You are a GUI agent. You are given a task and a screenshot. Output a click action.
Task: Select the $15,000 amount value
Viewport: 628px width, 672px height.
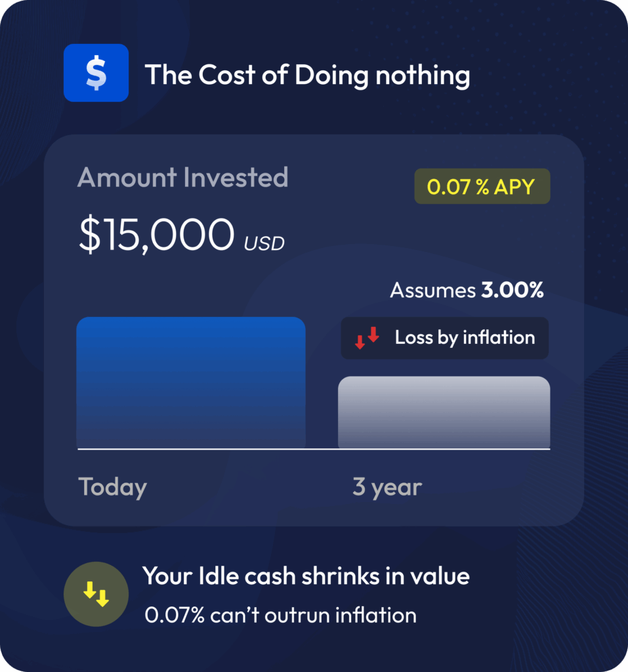(156, 234)
